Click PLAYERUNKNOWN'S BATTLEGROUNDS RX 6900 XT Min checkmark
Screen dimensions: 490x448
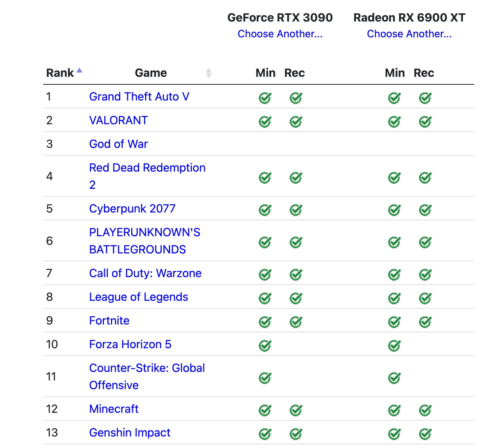coord(394,242)
